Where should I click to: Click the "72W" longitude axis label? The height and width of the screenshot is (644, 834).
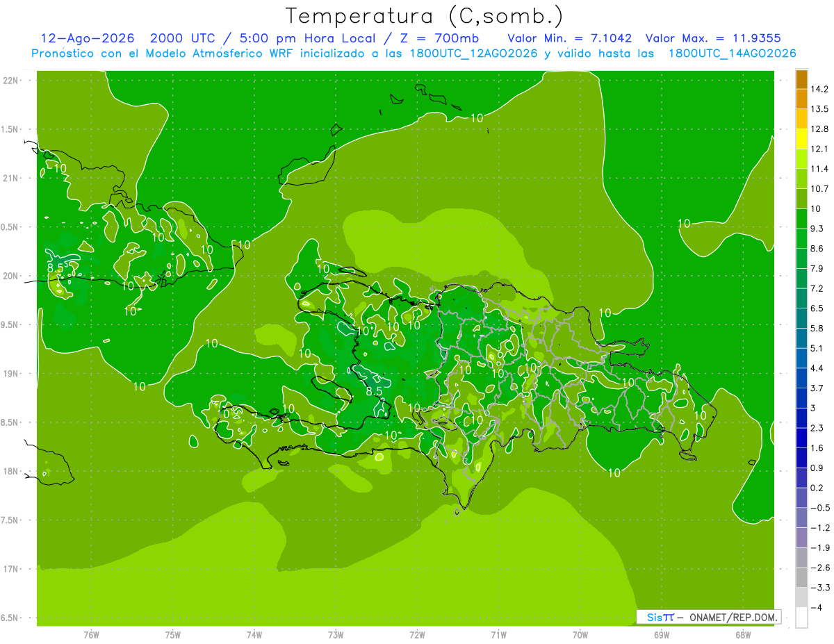click(x=417, y=635)
